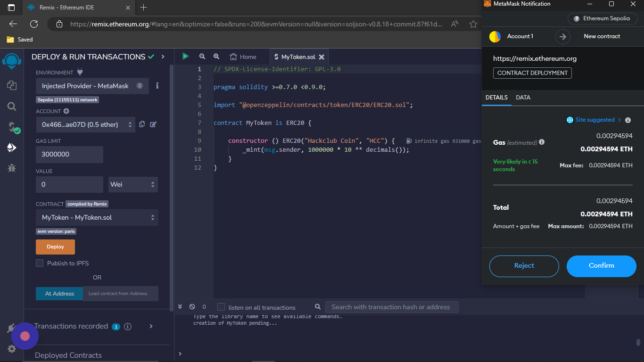Screen dimensions: 644x362
Task: Click the info icon beside Gas estimated
Action: (x=542, y=142)
